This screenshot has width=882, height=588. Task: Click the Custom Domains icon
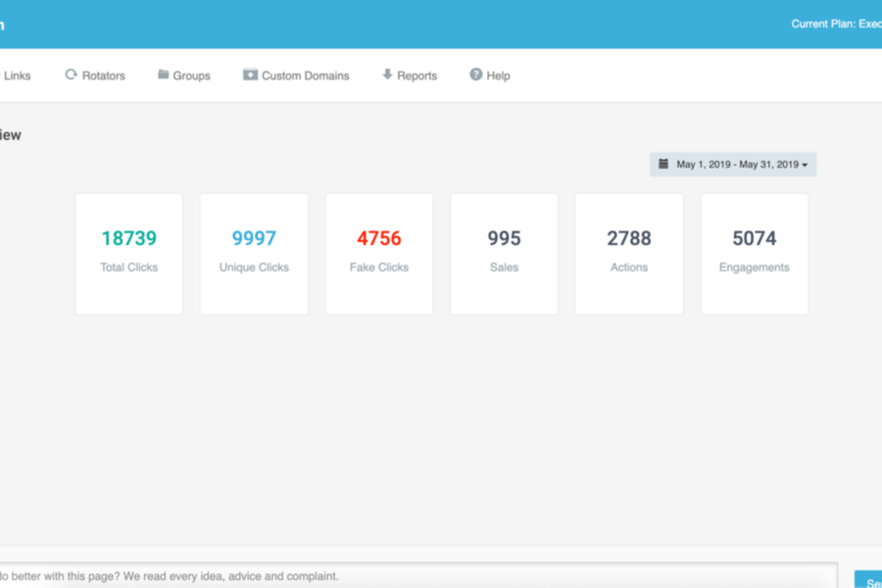[x=251, y=74]
